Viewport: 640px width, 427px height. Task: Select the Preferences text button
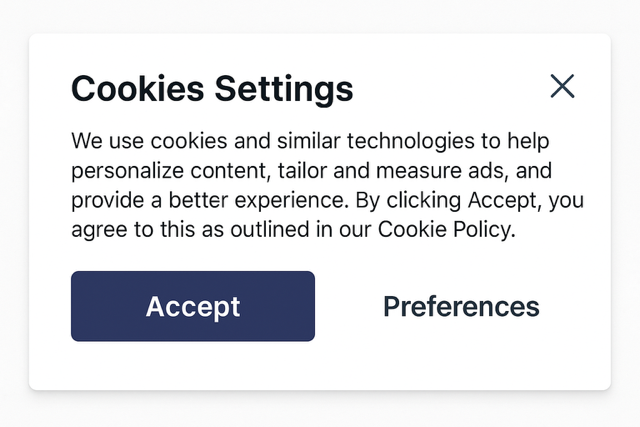coord(461,307)
